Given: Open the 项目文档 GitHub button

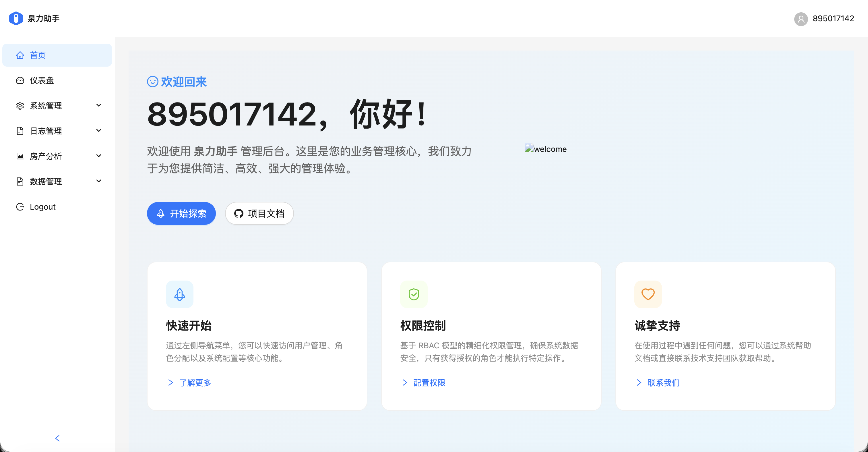Looking at the screenshot, I should (259, 213).
